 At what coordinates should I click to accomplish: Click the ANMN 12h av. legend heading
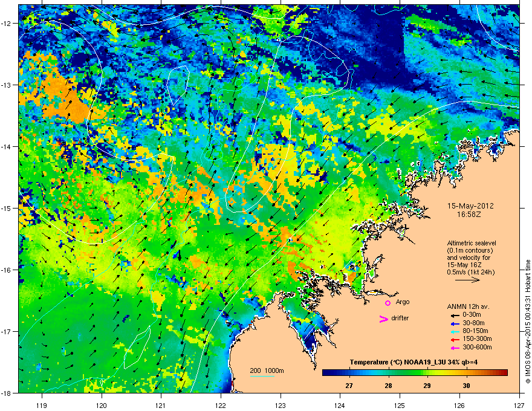[468, 307]
